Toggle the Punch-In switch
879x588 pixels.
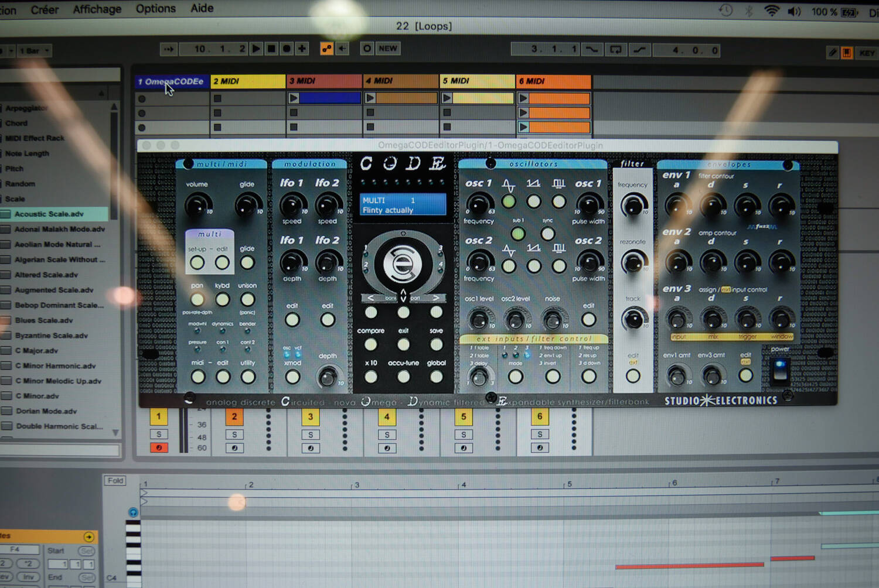(x=592, y=50)
